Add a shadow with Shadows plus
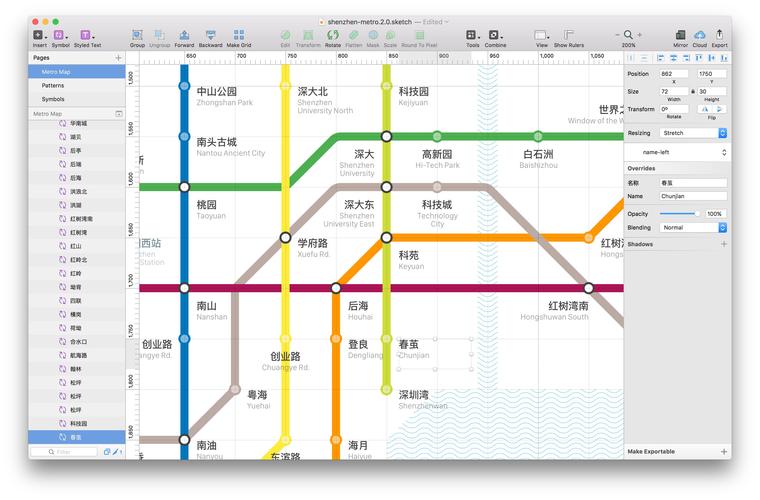Viewport: 760px width, 500px height. pos(724,244)
